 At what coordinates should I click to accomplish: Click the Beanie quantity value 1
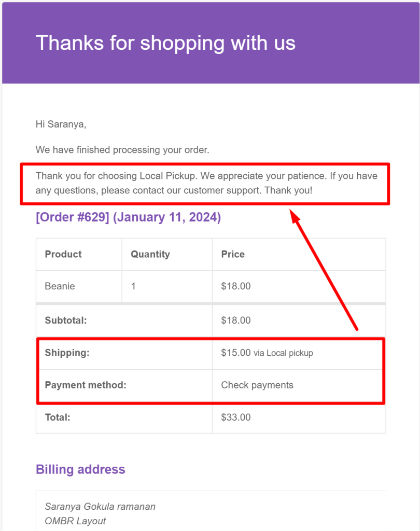(x=133, y=286)
